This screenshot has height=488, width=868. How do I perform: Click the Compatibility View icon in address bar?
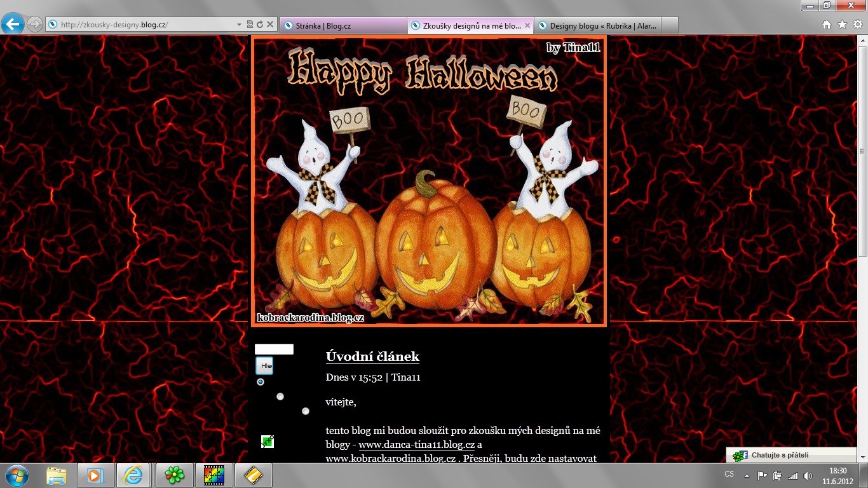(250, 25)
